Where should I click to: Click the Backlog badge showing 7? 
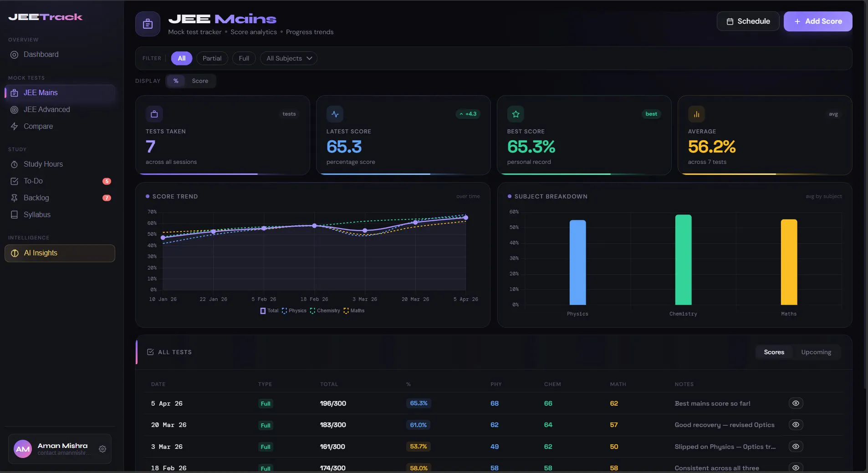(107, 198)
